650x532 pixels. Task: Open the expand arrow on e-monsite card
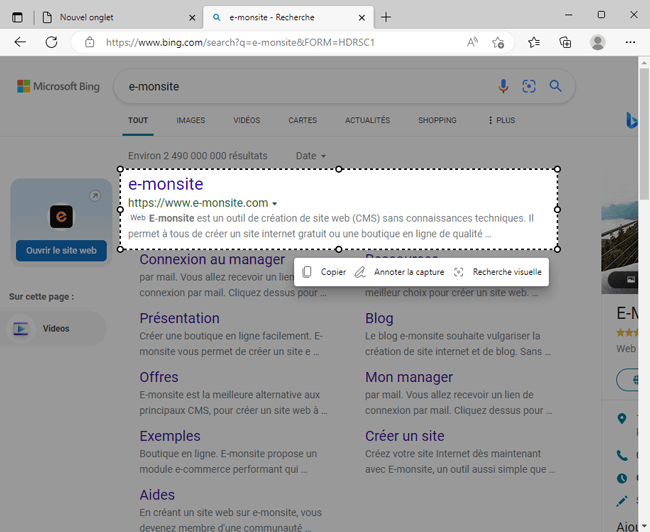click(95, 196)
